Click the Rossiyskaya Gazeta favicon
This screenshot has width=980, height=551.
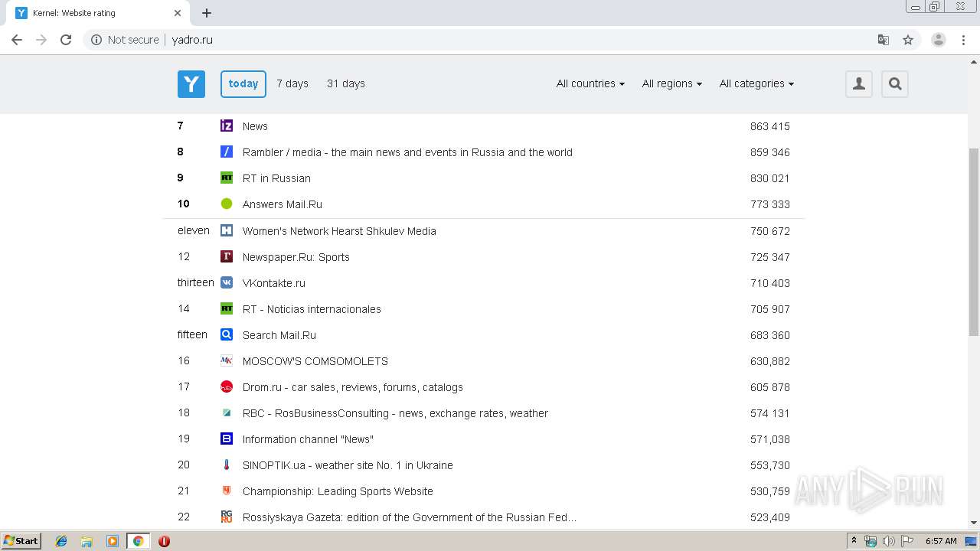pyautogui.click(x=227, y=517)
